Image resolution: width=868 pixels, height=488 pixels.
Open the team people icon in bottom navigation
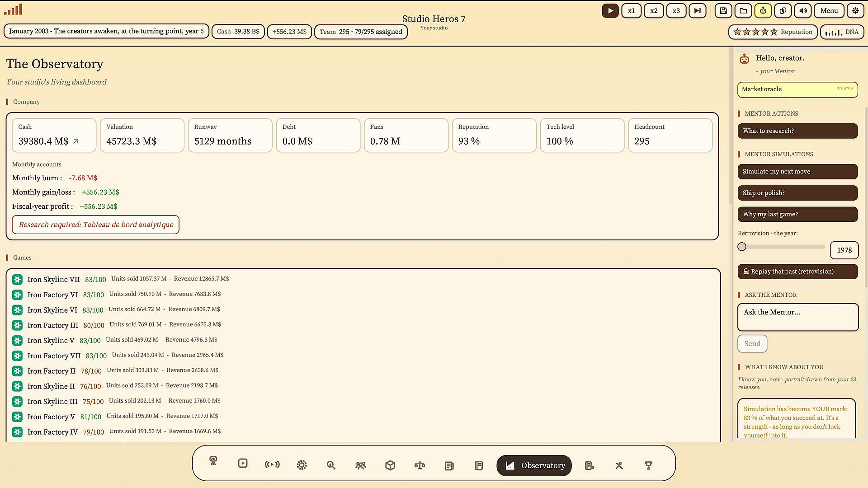360,465
